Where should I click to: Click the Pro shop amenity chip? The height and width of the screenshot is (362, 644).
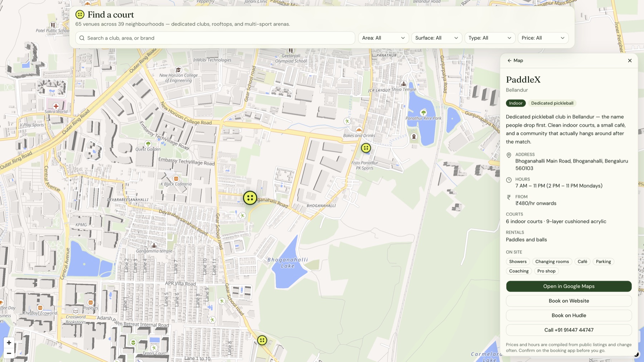pos(546,271)
